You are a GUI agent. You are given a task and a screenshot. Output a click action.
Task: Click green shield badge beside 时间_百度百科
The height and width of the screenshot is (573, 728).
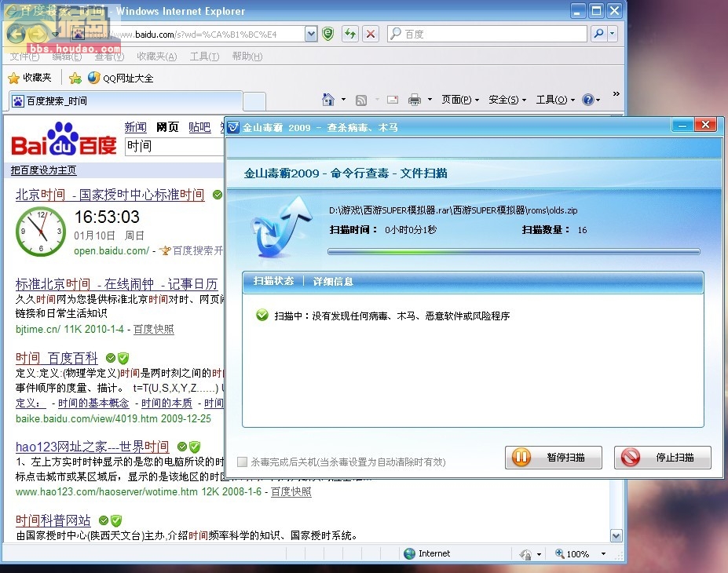pos(123,358)
